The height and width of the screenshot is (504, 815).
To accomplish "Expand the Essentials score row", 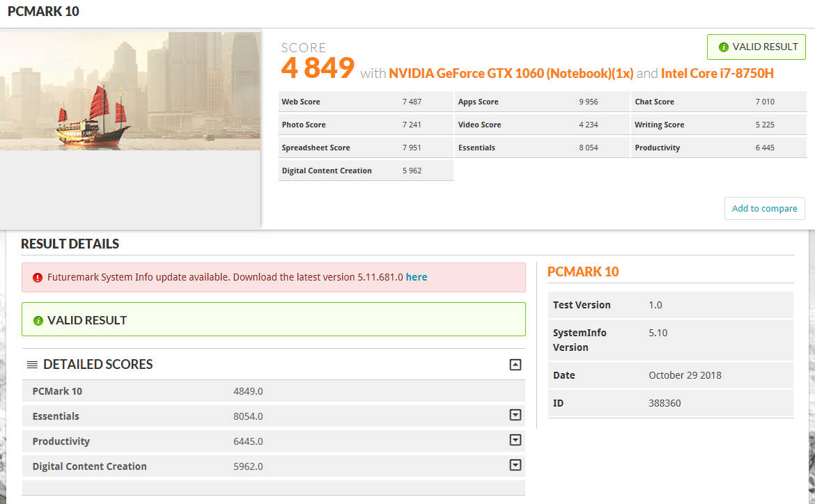I will click(x=515, y=416).
